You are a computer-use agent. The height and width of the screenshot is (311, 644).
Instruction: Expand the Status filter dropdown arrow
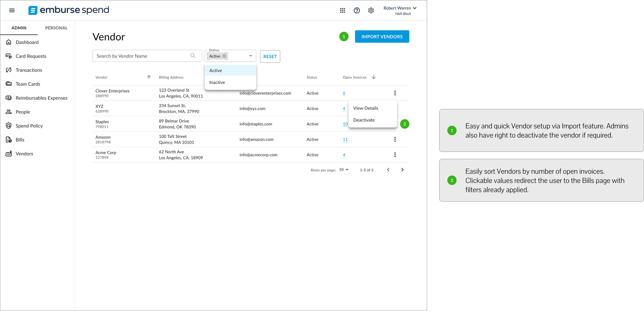250,56
